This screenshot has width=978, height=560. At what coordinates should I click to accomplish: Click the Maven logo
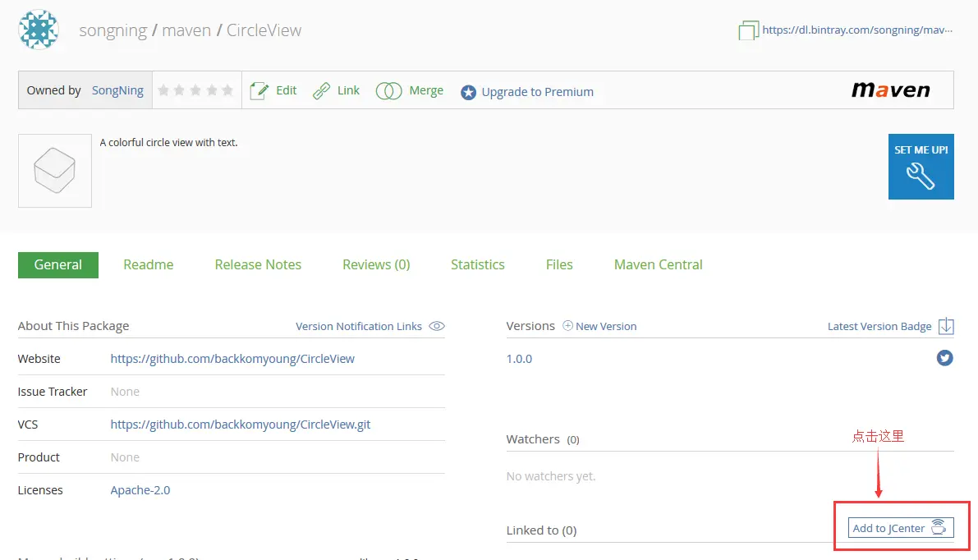coord(891,90)
